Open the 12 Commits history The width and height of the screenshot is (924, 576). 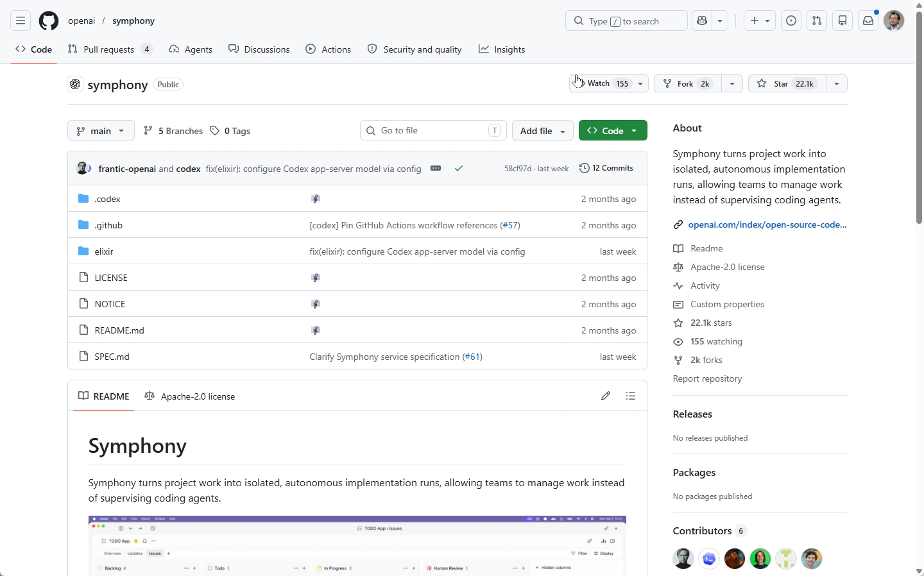[x=606, y=168]
